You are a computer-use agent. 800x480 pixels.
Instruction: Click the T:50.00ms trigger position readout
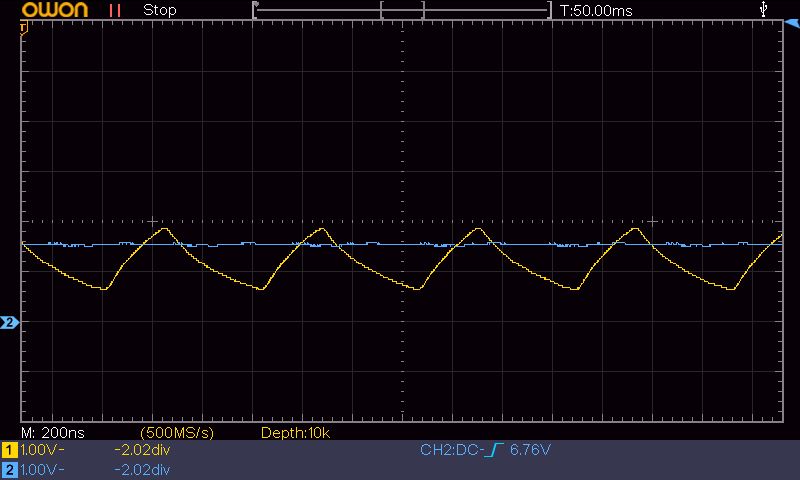tap(596, 11)
